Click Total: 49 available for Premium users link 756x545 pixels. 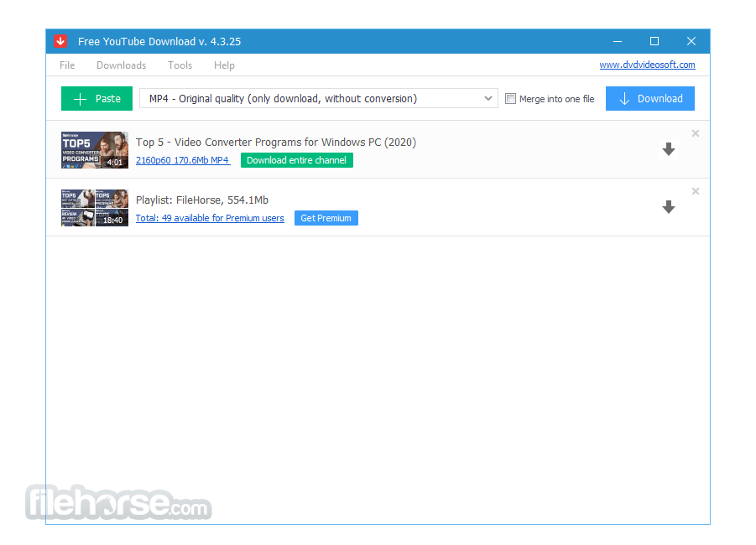point(210,218)
